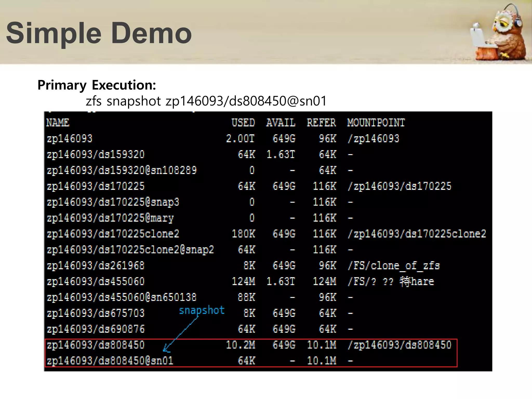Click the 'zfs snapshot zp146093/ds808450@sn01' command
Screen dimensions: 532x399
tap(206, 101)
